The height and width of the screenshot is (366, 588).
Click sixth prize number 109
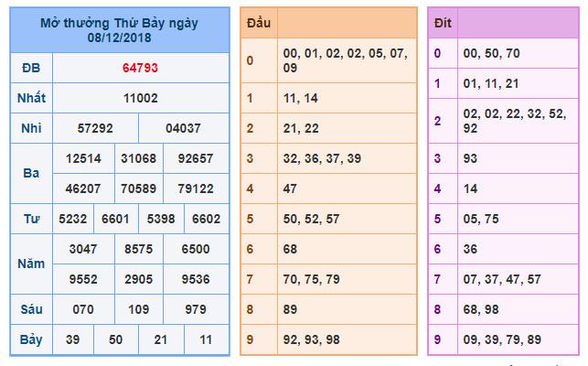point(140,309)
